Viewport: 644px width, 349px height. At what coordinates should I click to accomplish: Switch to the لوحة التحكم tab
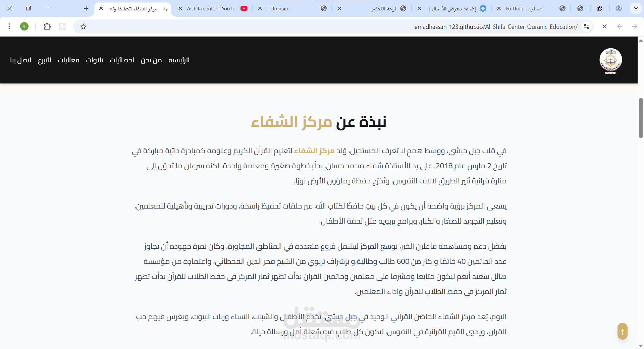372,8
